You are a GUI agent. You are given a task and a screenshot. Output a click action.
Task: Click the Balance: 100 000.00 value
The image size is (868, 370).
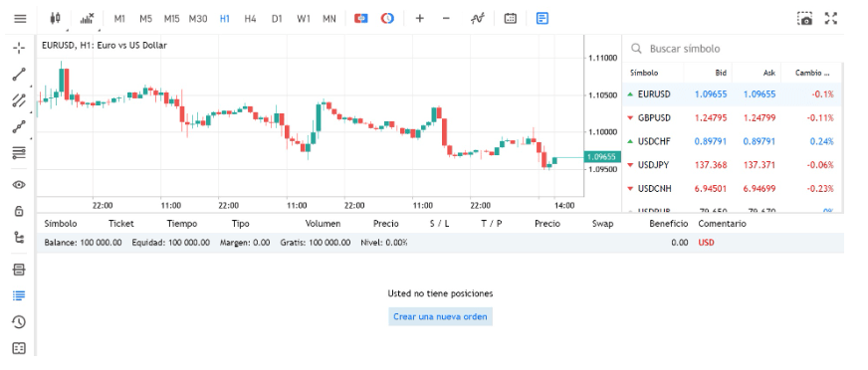click(x=83, y=243)
